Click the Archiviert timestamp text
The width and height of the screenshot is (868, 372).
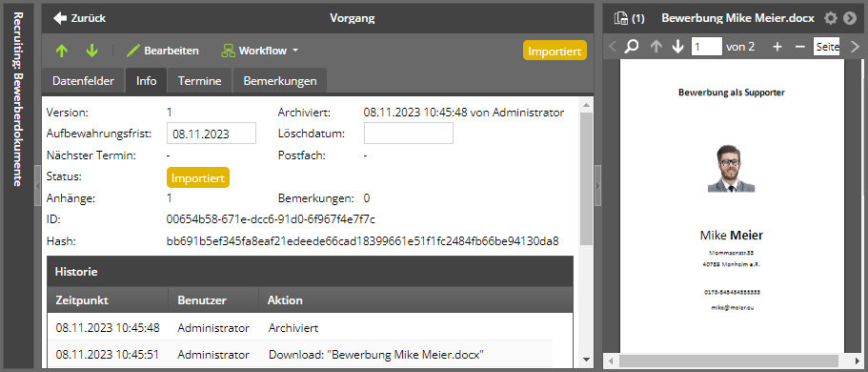pyautogui.click(x=463, y=113)
